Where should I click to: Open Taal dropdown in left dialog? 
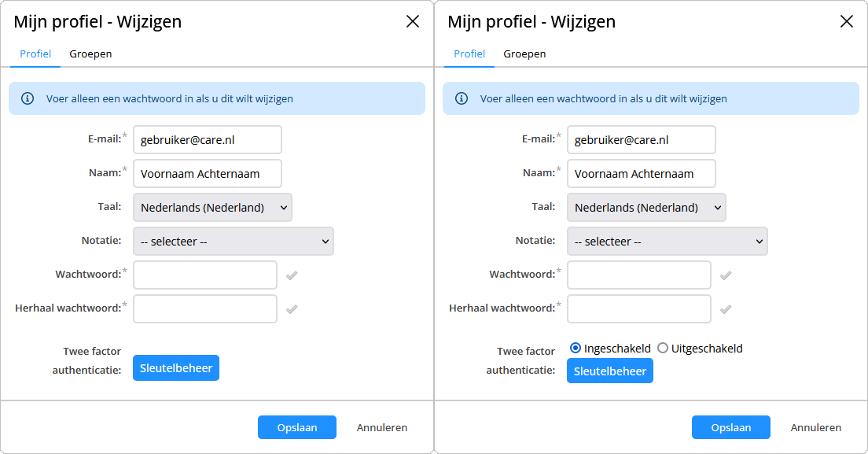[212, 208]
